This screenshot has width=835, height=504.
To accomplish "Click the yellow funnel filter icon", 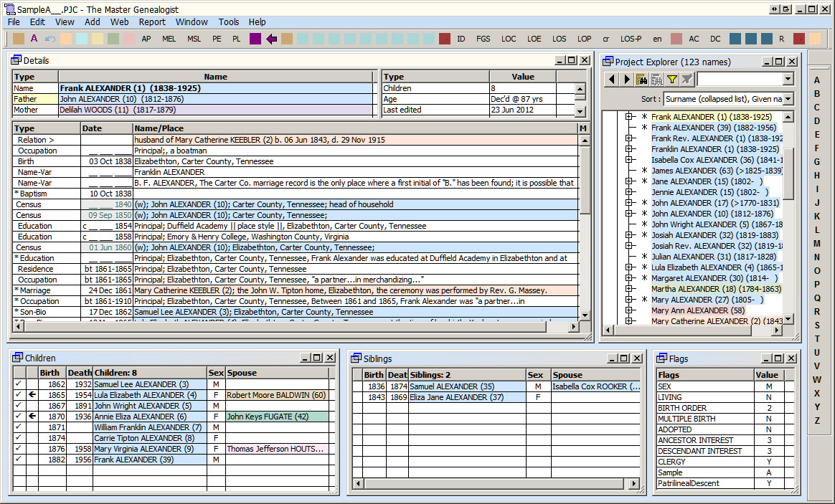I will tap(672, 80).
